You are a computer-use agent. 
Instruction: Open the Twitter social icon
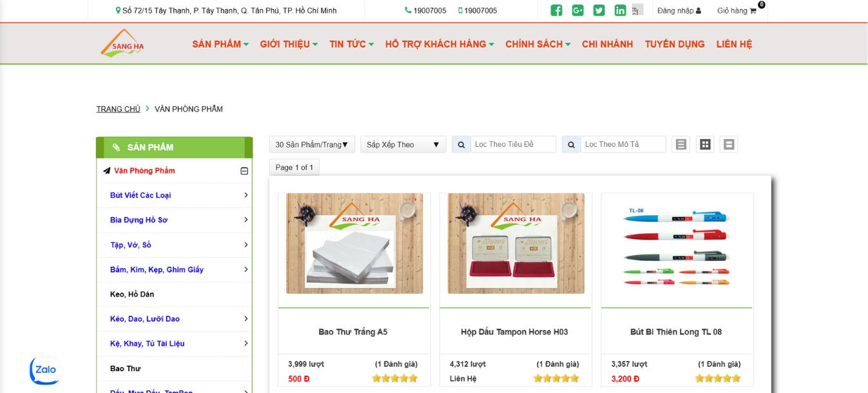pyautogui.click(x=599, y=10)
